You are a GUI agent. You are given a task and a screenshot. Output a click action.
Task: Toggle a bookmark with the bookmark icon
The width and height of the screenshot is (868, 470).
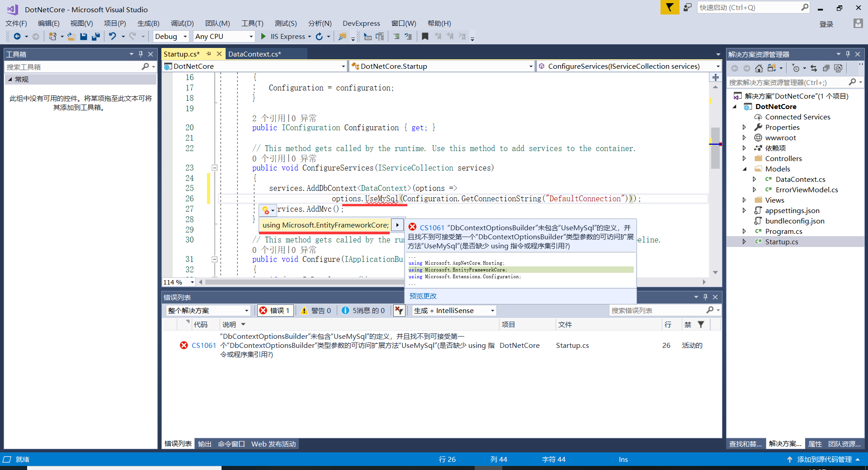425,37
